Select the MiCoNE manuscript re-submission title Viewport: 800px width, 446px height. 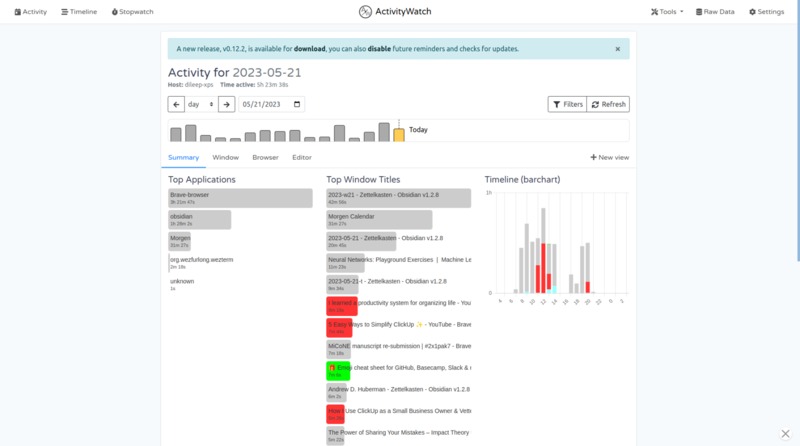tap(398, 349)
